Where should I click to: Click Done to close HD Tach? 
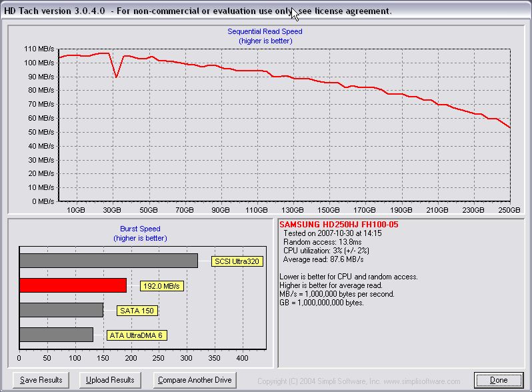coord(499,380)
